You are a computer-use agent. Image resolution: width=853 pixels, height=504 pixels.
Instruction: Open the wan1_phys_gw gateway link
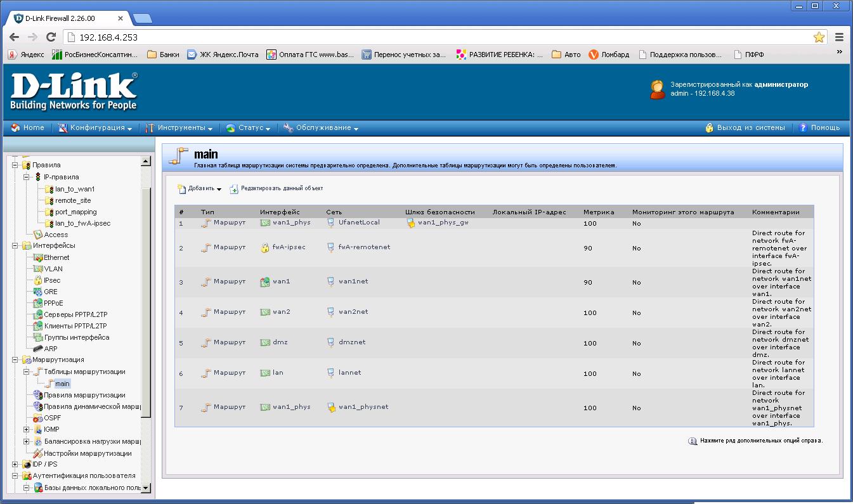[443, 223]
